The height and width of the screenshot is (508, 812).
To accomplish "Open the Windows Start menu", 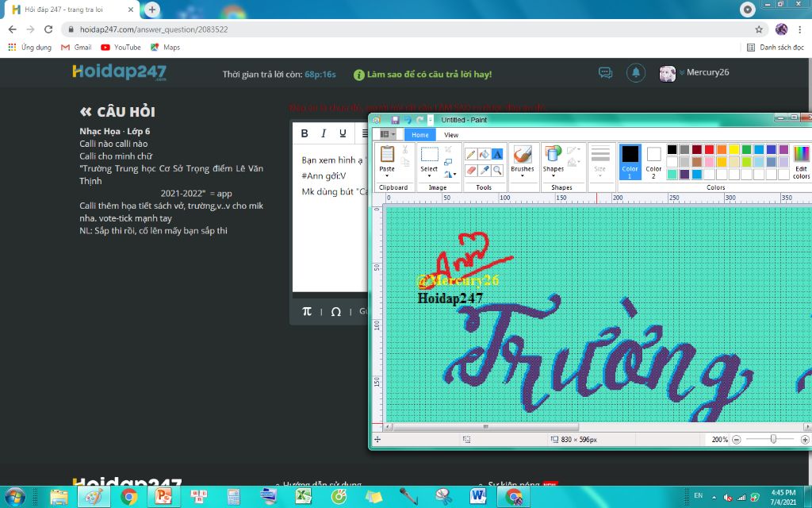I will 14,497.
